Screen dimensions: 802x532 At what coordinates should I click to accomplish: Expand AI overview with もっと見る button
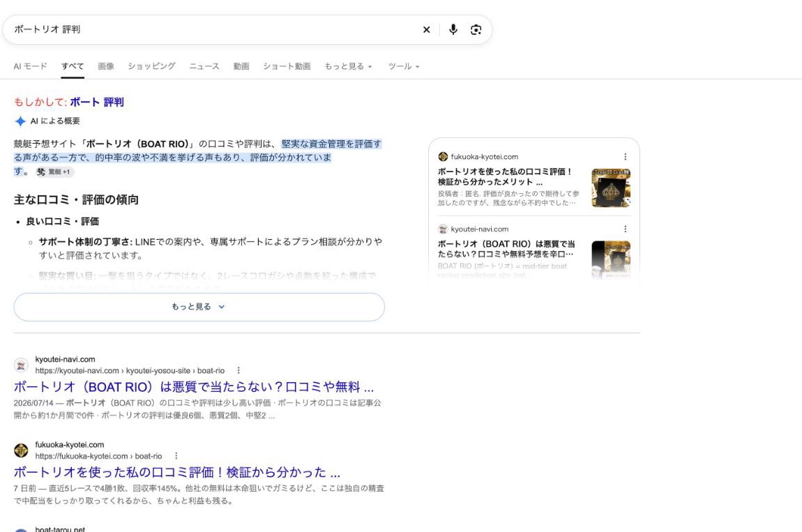[199, 307]
